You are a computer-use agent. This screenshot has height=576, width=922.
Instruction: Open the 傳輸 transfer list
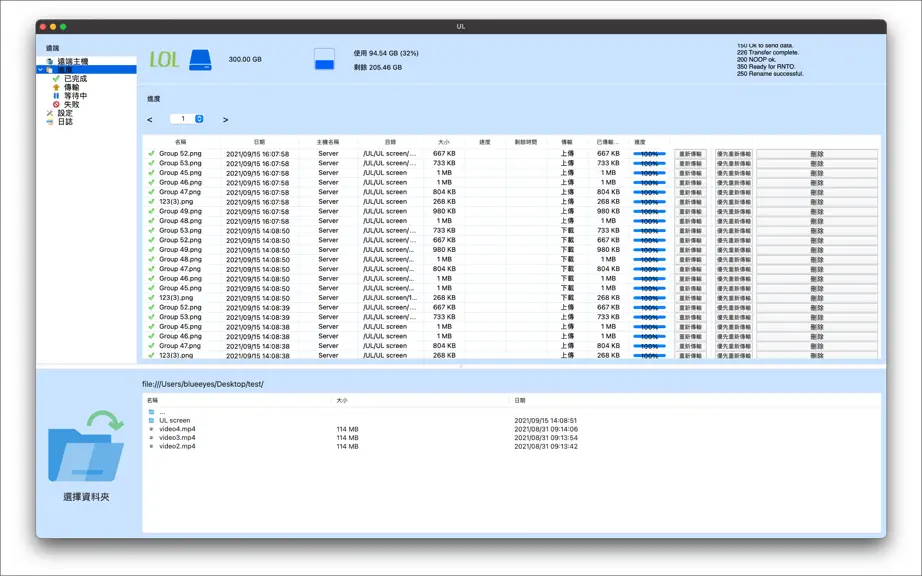point(71,87)
